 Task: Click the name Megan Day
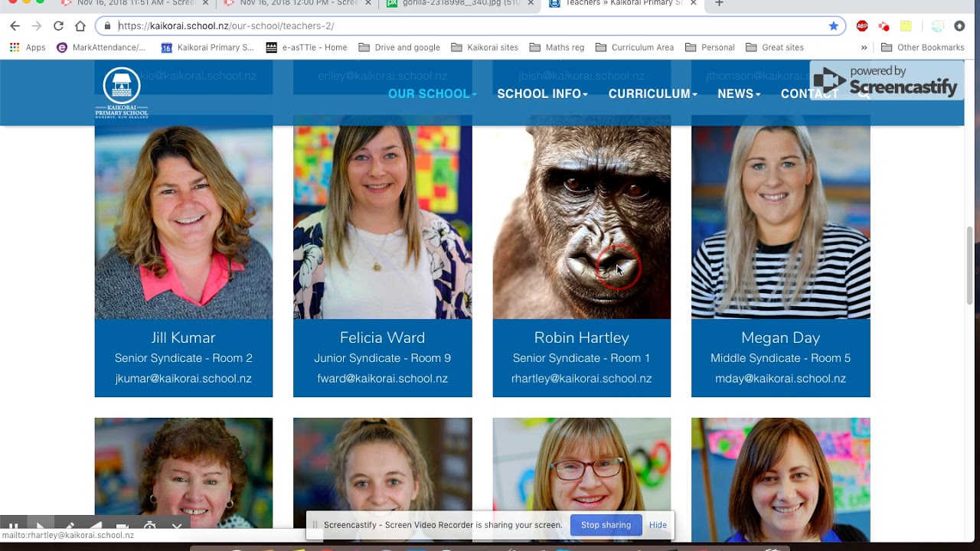(x=781, y=337)
